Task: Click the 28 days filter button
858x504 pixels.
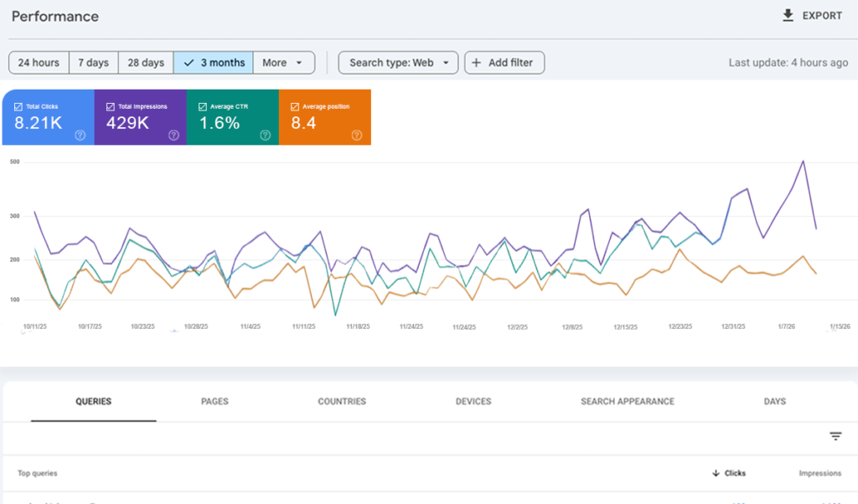Action: click(x=144, y=62)
